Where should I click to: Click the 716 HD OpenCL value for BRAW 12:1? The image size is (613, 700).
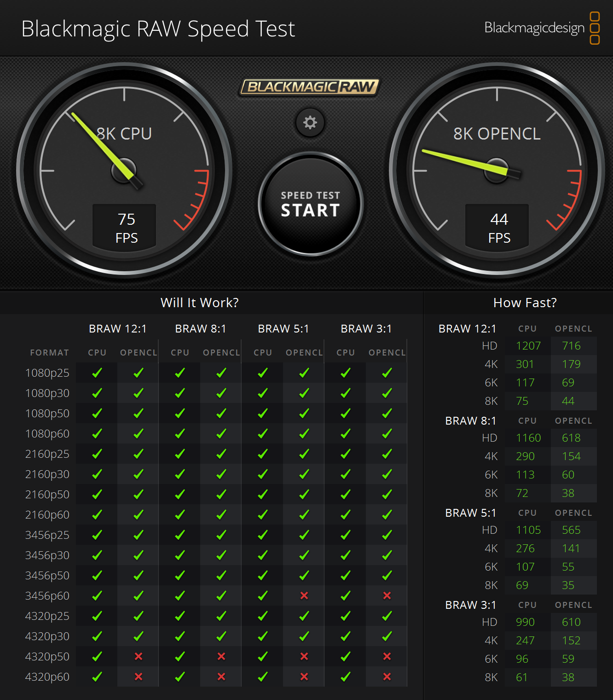tap(571, 346)
